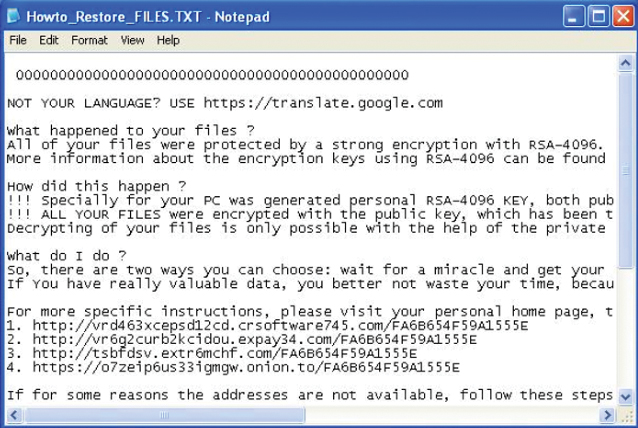
Task: Open the View menu
Action: pyautogui.click(x=132, y=40)
